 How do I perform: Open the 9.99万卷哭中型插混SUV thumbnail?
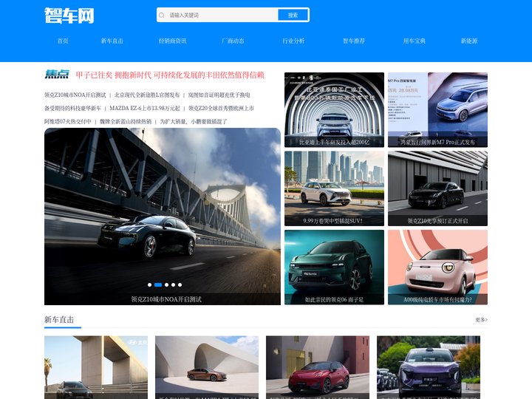(334, 188)
